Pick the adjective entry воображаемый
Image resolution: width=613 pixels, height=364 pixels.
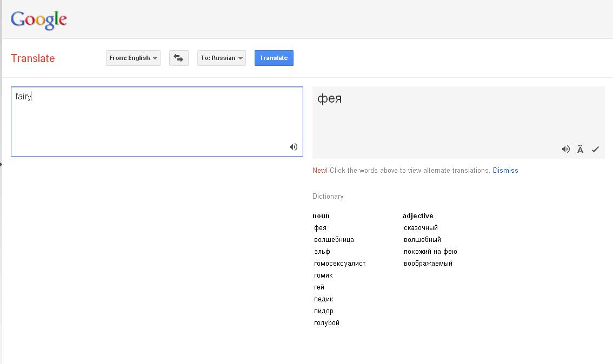428,264
